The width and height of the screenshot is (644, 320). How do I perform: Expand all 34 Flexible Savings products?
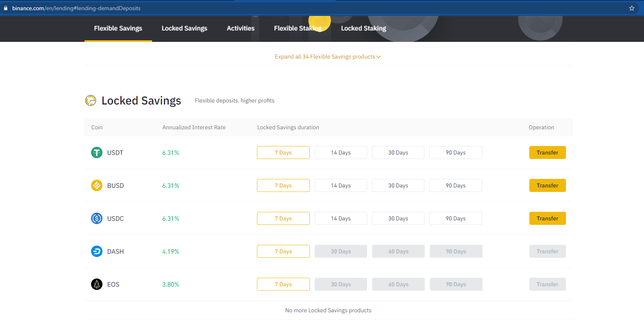click(328, 57)
